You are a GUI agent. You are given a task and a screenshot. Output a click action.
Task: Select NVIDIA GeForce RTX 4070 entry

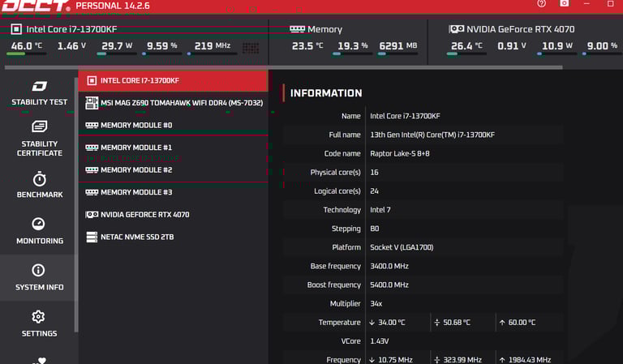pos(174,214)
